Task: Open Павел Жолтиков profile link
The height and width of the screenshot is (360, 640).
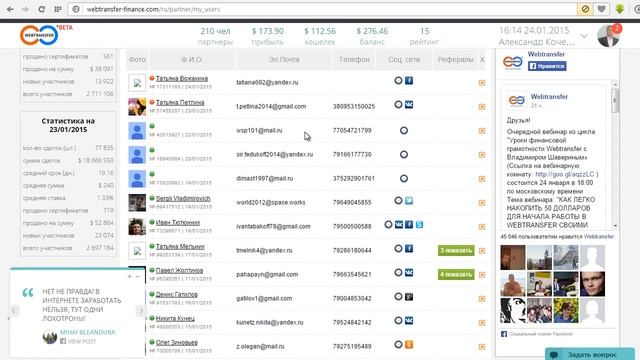Action: point(179,270)
